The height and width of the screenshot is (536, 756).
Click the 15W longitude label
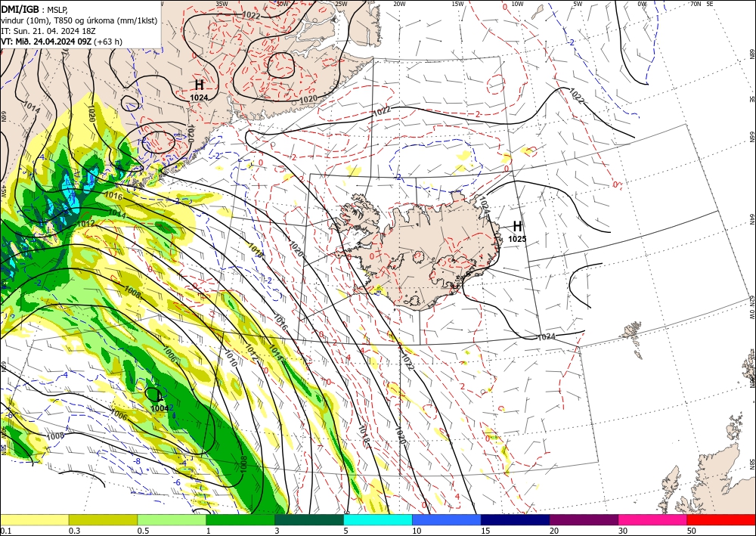[458, 4]
